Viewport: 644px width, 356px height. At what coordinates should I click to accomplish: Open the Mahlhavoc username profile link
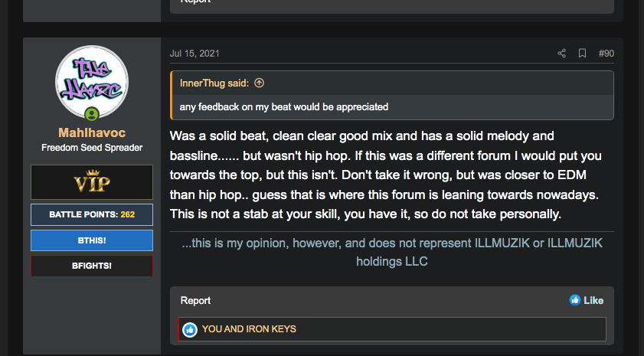pos(92,132)
